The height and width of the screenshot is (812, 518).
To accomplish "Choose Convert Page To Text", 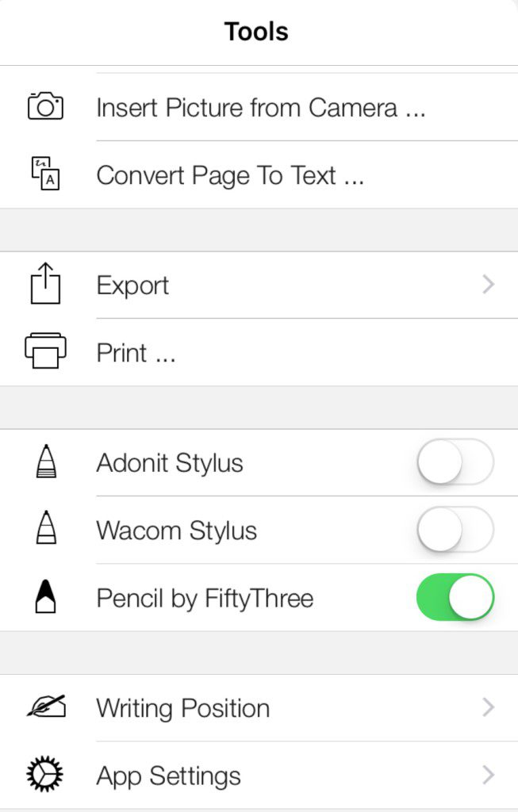I will point(230,175).
